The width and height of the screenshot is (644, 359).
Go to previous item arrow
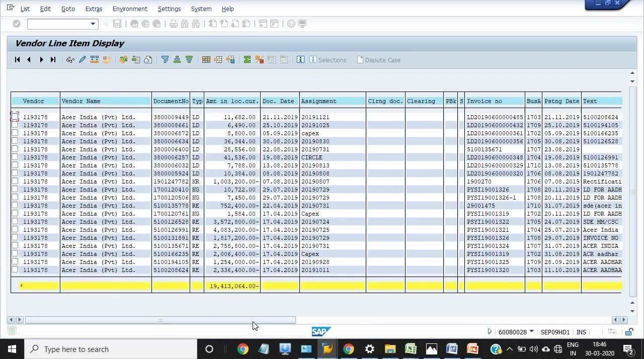click(x=29, y=60)
